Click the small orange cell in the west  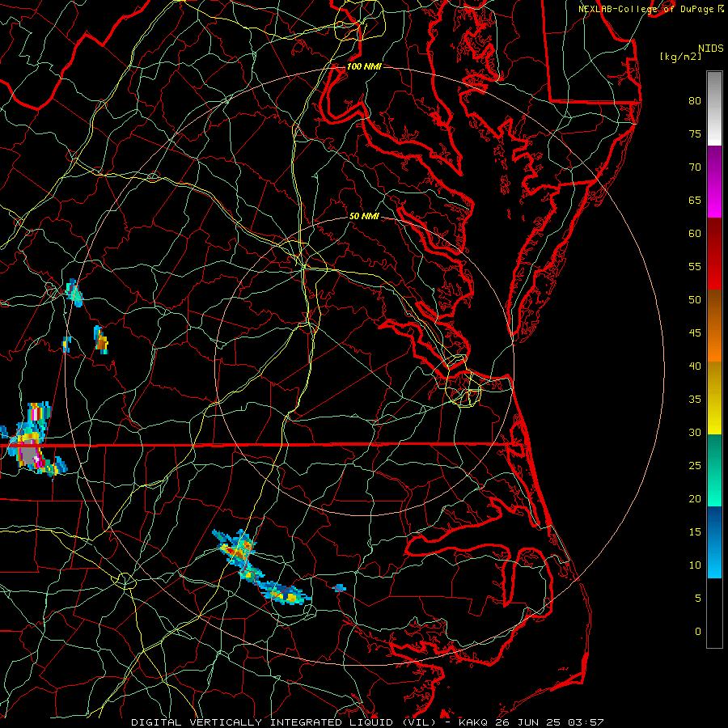pyautogui.click(x=101, y=341)
